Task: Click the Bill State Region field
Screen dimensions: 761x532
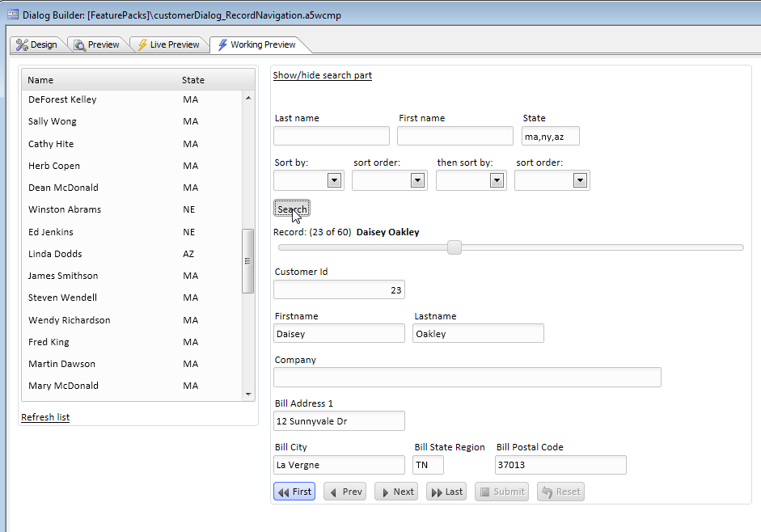Action: pos(428,465)
